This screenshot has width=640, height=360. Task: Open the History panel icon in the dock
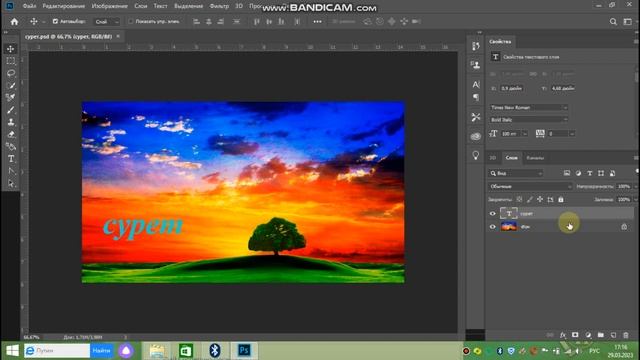476,46
